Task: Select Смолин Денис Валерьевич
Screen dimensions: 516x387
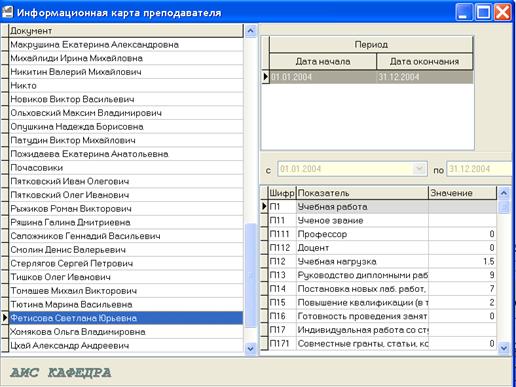Action: tap(126, 250)
